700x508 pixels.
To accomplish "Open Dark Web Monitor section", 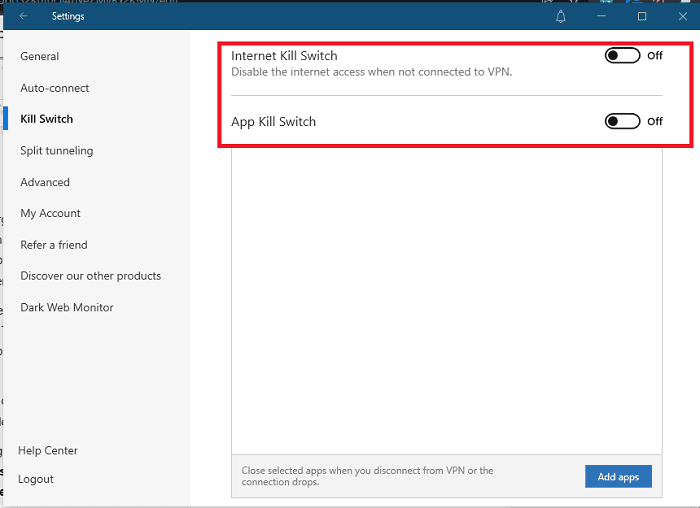I will click(67, 307).
